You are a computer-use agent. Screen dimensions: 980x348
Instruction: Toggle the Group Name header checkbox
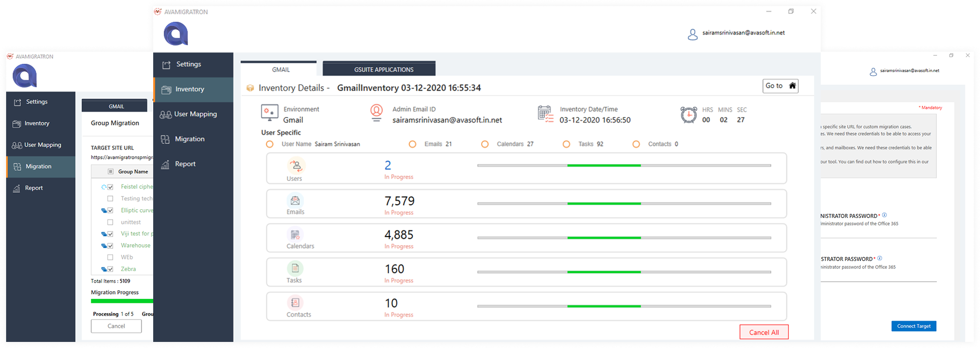(x=111, y=172)
